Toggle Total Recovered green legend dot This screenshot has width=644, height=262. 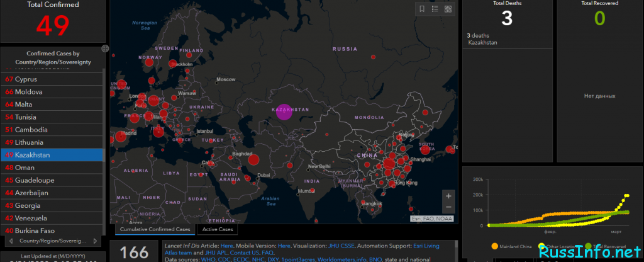pos(588,246)
